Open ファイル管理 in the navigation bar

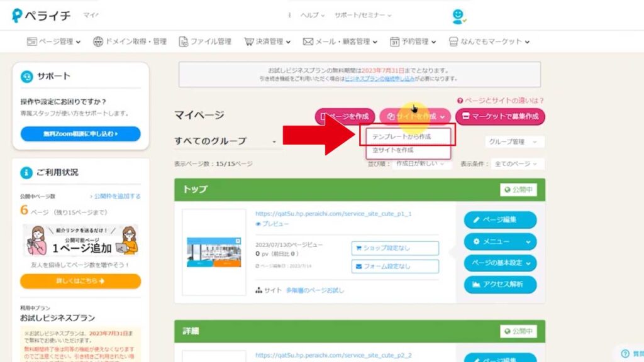(205, 41)
